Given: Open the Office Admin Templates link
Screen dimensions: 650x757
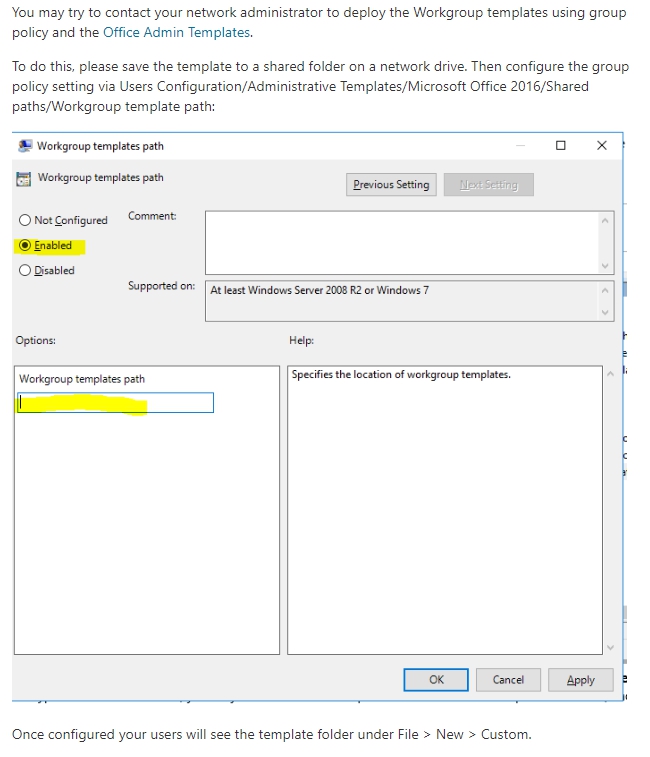Looking at the screenshot, I should [x=177, y=32].
